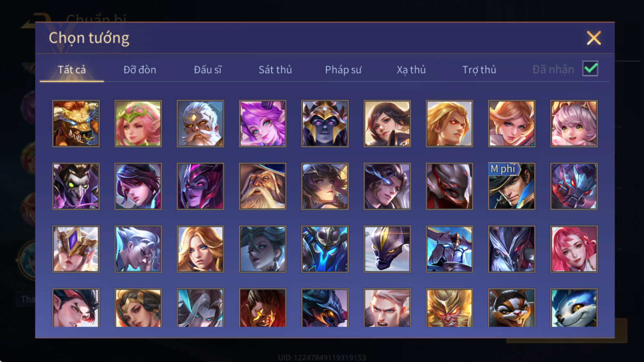Screen dimensions: 644x362
Task: Select the hero with 'M phí' label
Action: pos(512,186)
